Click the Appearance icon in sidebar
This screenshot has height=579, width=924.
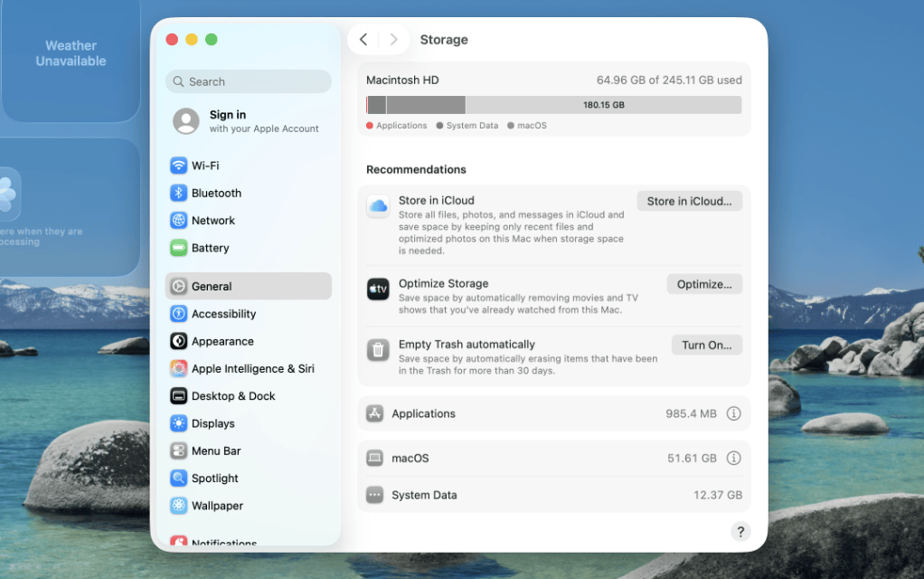pyautogui.click(x=178, y=341)
